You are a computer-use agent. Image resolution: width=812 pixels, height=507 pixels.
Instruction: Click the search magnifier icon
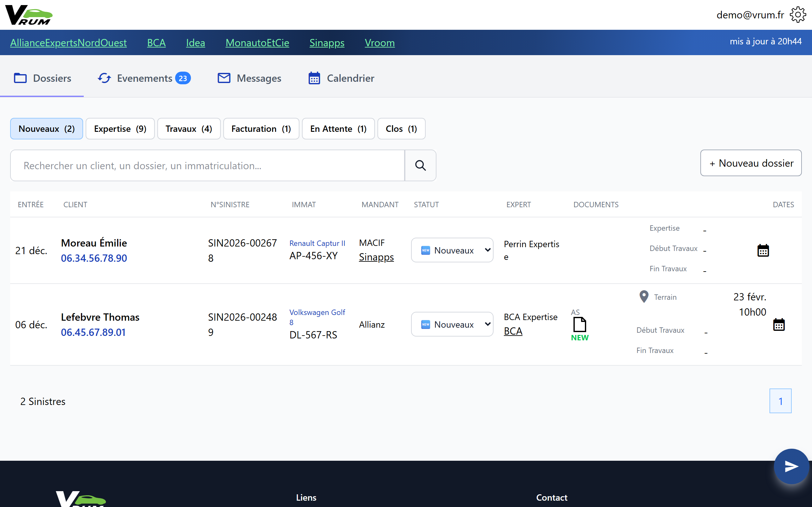pyautogui.click(x=420, y=165)
